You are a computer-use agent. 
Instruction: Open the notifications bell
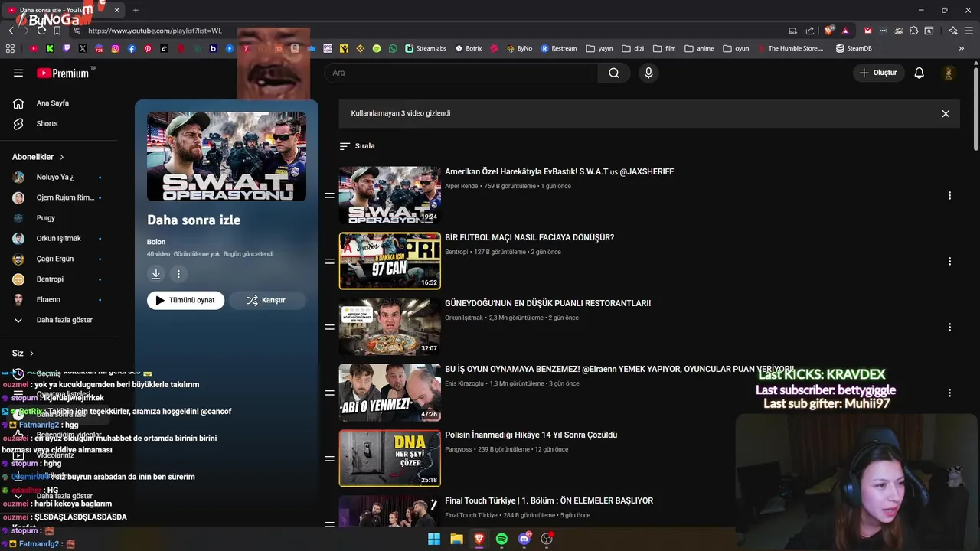click(x=920, y=73)
